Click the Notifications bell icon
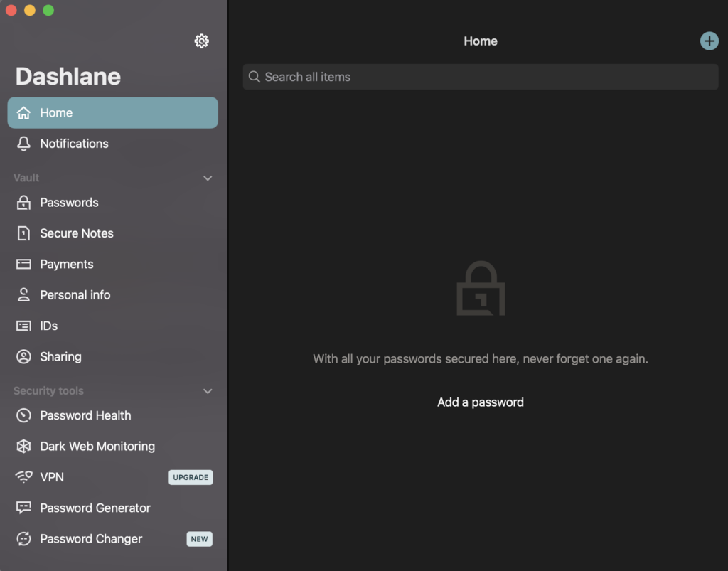The height and width of the screenshot is (571, 728). pos(23,144)
